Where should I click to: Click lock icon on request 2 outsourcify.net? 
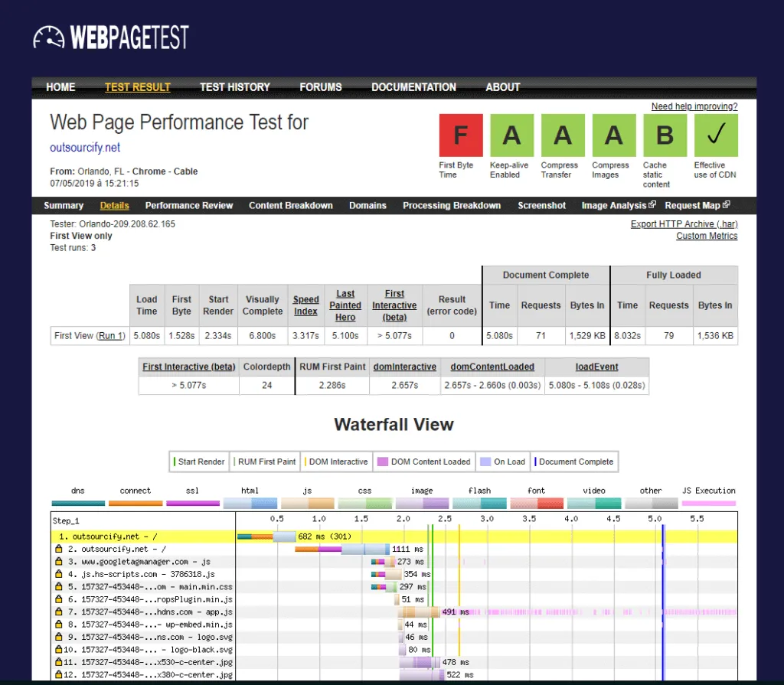58,549
